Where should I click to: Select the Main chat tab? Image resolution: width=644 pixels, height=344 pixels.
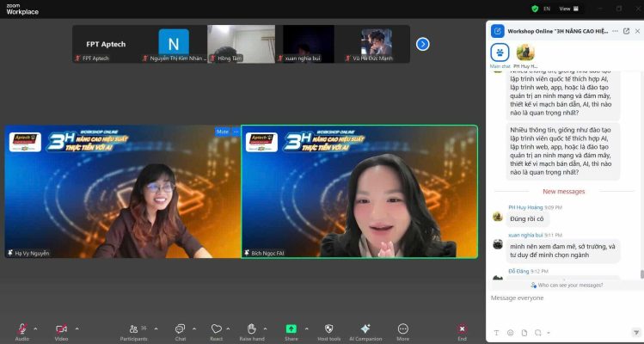[500, 53]
